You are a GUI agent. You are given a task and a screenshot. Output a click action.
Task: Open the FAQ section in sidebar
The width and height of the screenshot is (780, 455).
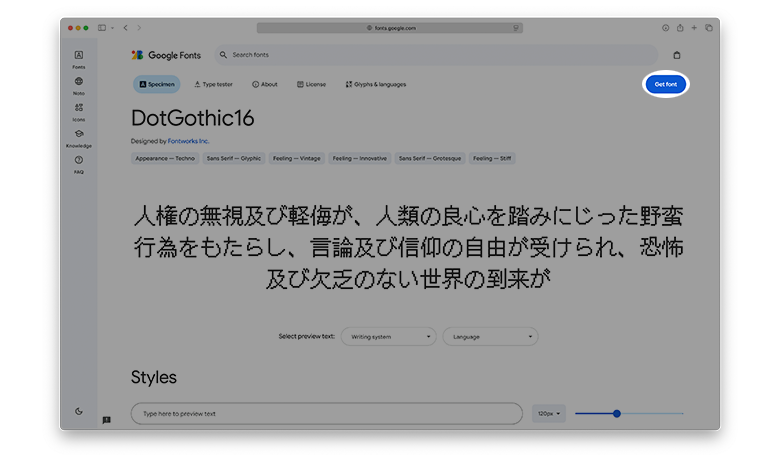79,165
